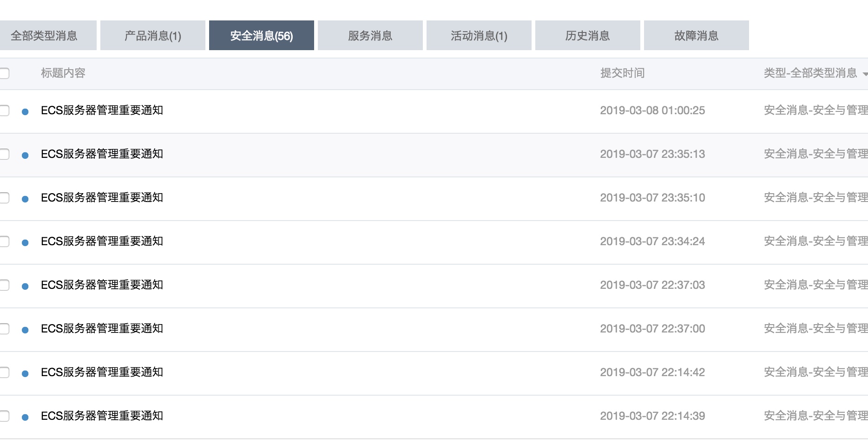Open ECS服务器管理重要通知 sent at 22:37:00
Image resolution: width=868 pixels, height=443 pixels.
[x=102, y=329]
